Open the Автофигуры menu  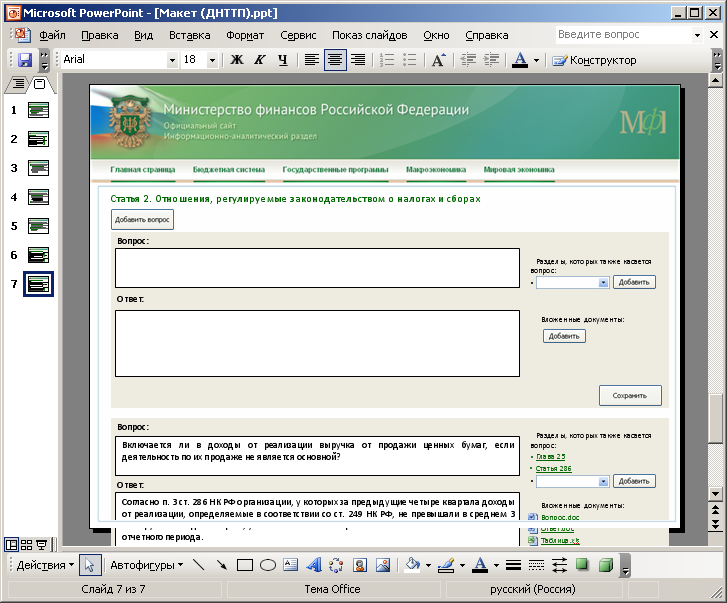(147, 565)
